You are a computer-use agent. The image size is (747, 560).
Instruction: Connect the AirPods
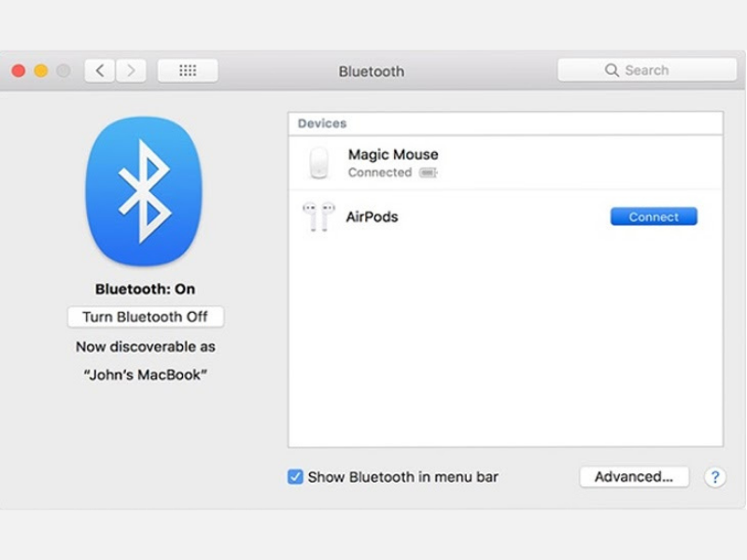tap(654, 217)
